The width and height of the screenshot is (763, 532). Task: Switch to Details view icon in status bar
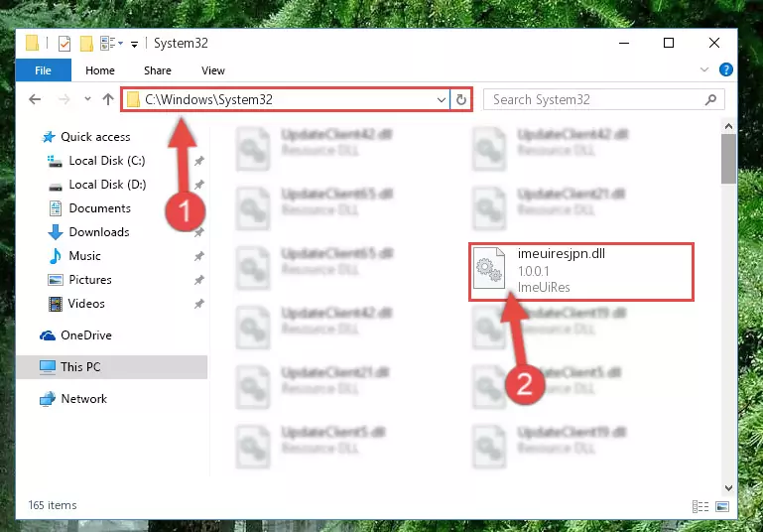[700, 506]
